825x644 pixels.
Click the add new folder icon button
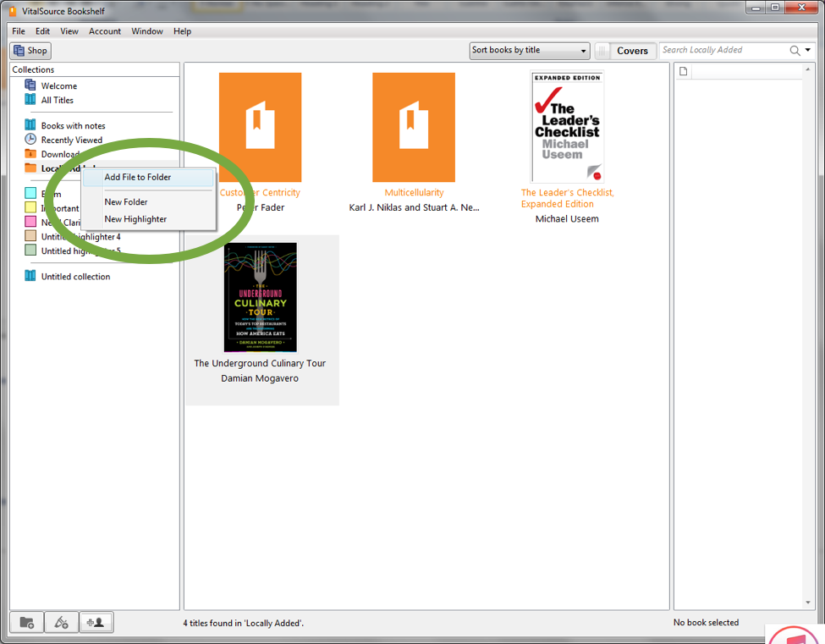point(26,623)
